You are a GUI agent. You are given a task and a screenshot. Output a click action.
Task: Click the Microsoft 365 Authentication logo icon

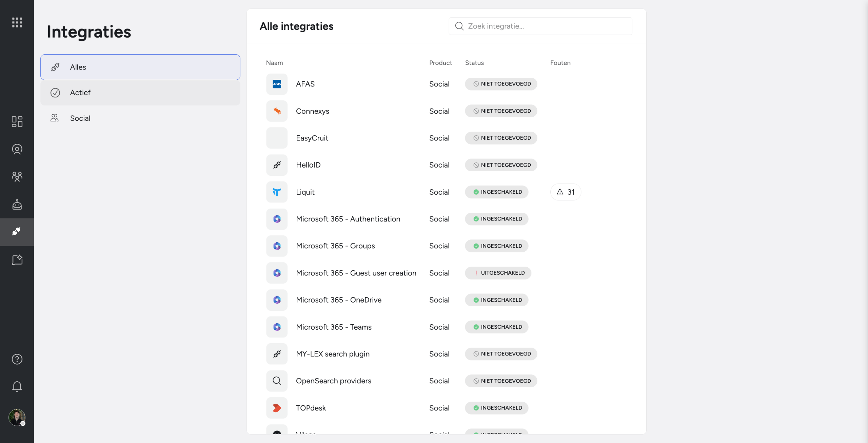pos(277,219)
